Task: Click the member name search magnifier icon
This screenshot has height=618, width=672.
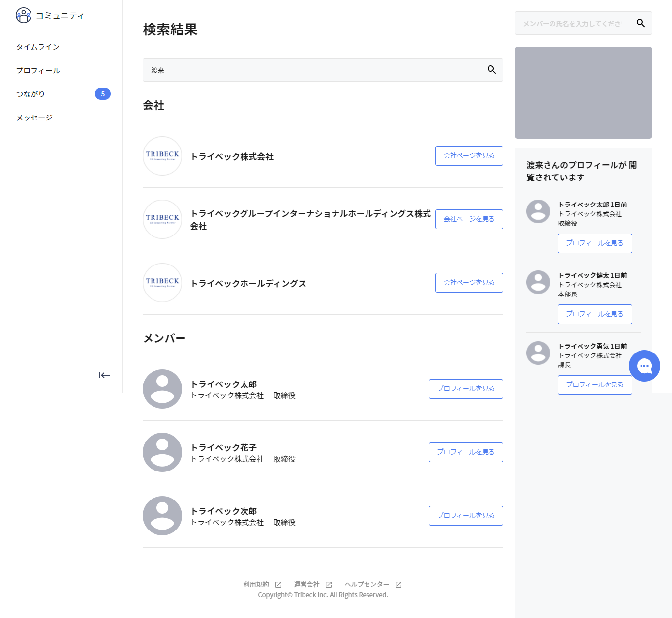Action: coord(641,23)
